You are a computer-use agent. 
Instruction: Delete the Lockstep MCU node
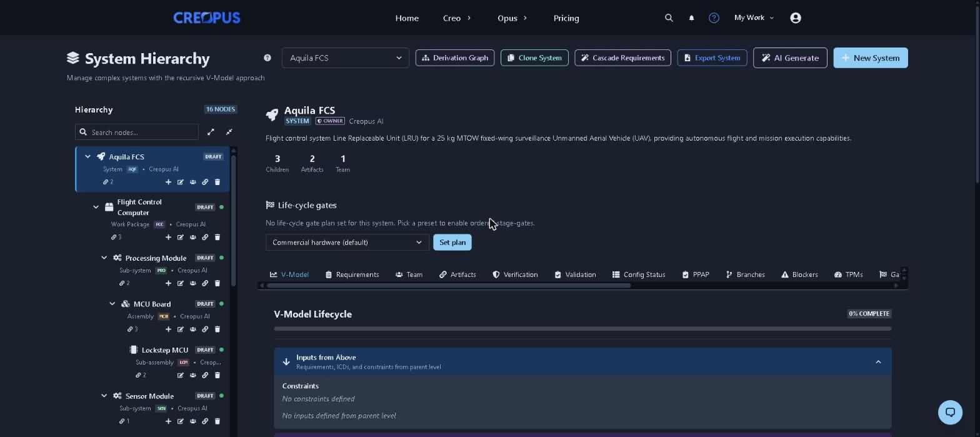coord(217,375)
